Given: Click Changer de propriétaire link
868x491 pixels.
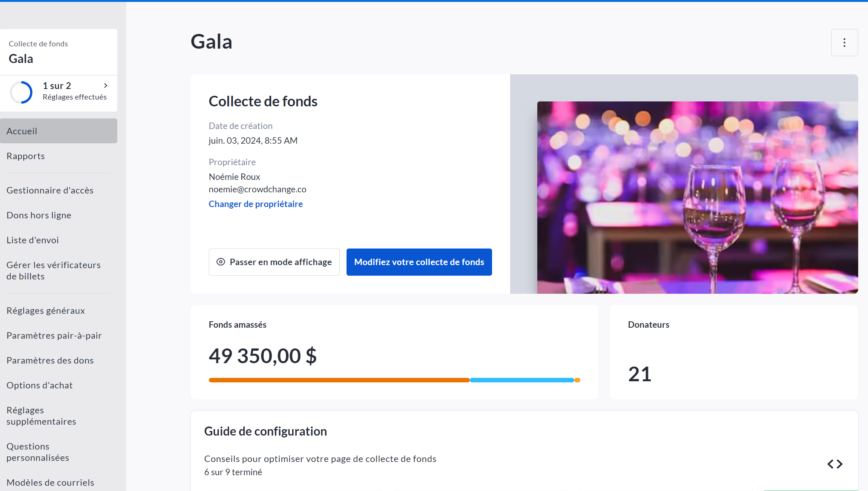Looking at the screenshot, I should [x=256, y=204].
